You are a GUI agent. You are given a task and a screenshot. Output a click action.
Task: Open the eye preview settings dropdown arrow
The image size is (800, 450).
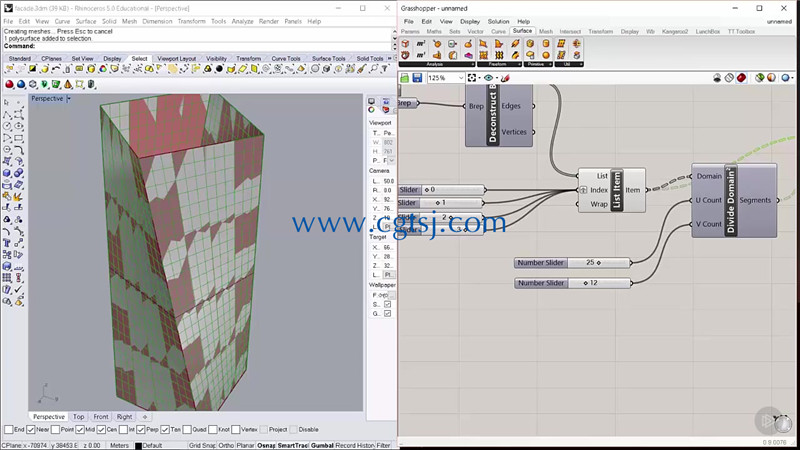[x=497, y=78]
